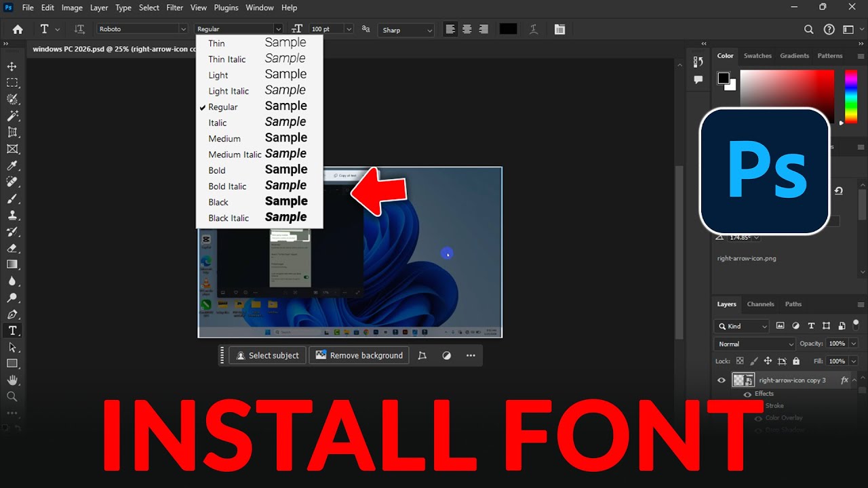Select the Frame tool
The height and width of the screenshot is (488, 868).
click(x=12, y=149)
